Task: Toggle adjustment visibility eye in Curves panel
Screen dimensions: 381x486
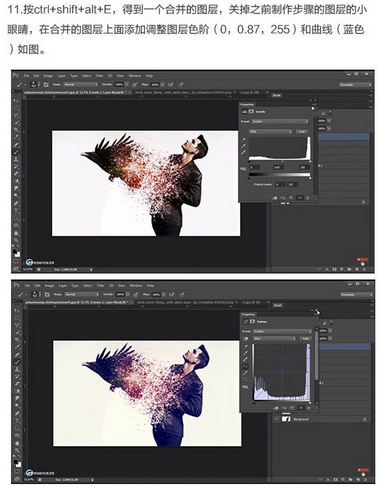Action: pos(301,408)
